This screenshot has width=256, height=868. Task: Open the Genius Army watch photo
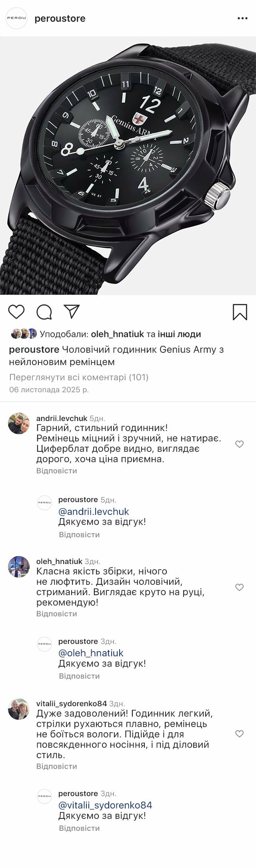pyautogui.click(x=128, y=166)
